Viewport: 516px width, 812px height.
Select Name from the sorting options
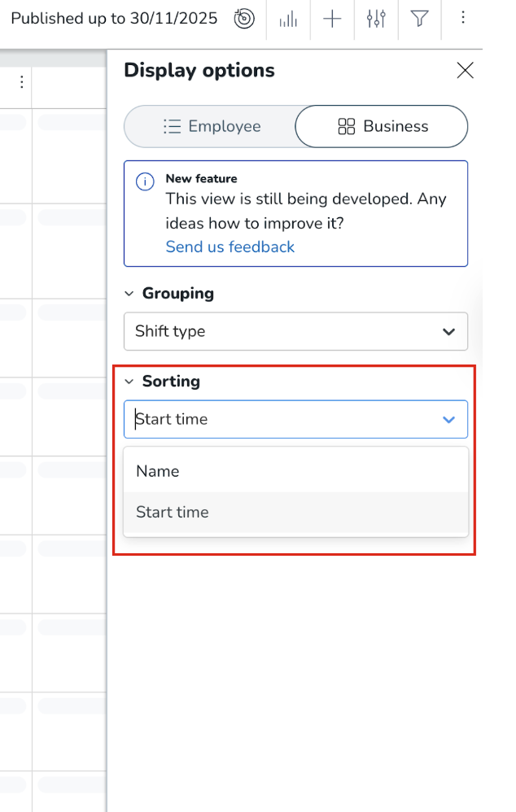[158, 471]
